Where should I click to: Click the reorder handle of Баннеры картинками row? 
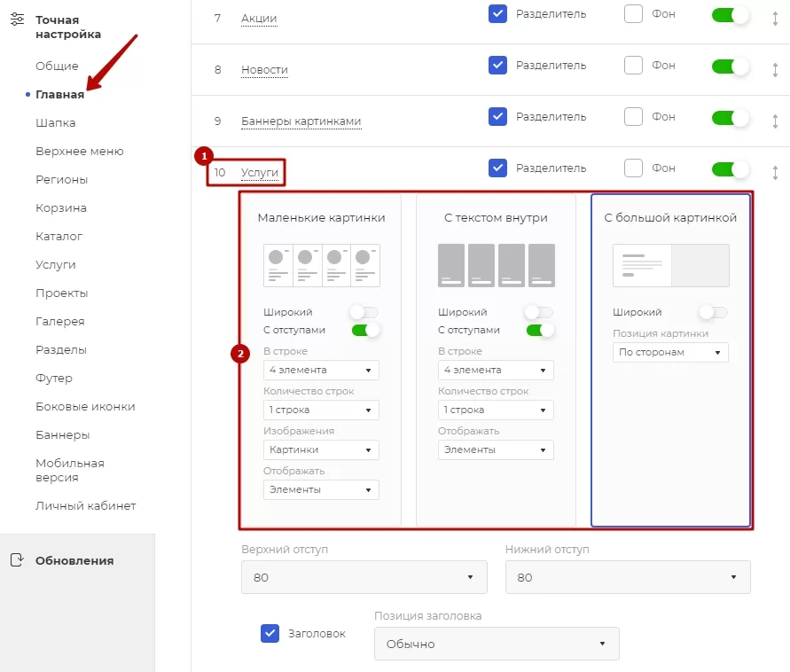click(775, 121)
